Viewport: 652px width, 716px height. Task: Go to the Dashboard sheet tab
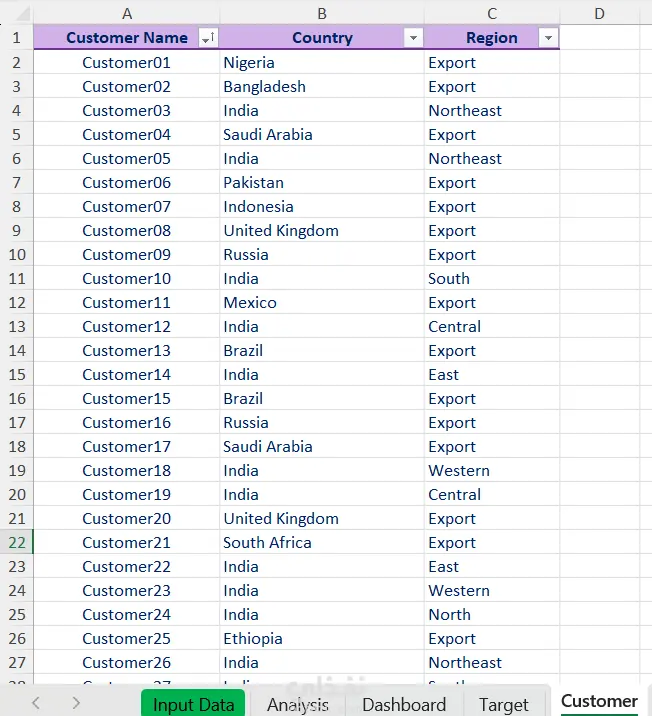coord(404,704)
